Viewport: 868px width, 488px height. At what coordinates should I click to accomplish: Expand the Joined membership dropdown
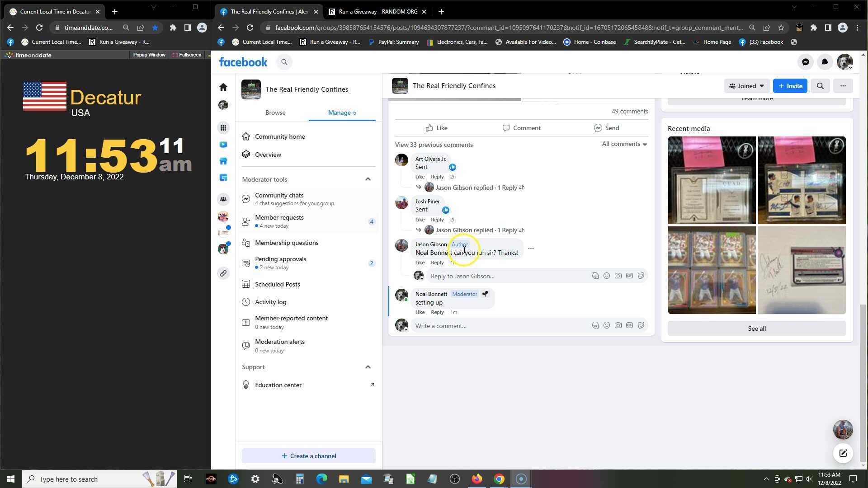click(746, 86)
